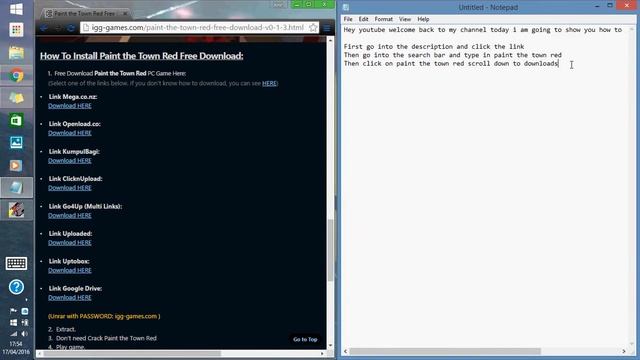Open the Sticky Notes taskbar icon
Viewport: 640px width, 360px height.
pos(16,98)
